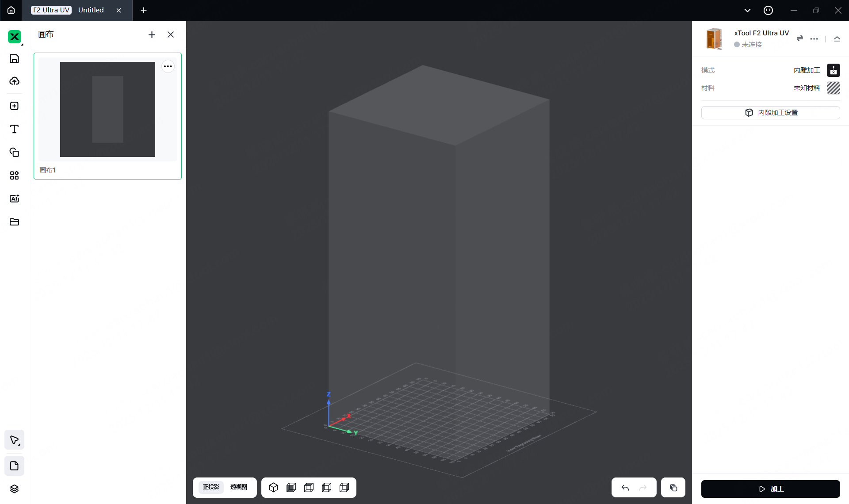Switch to the Untitled project tab
Viewport: 849px width, 504px height.
[x=91, y=10]
